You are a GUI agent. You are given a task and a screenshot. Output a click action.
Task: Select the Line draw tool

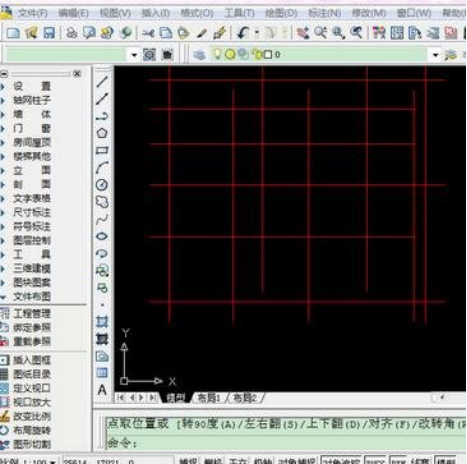click(102, 81)
